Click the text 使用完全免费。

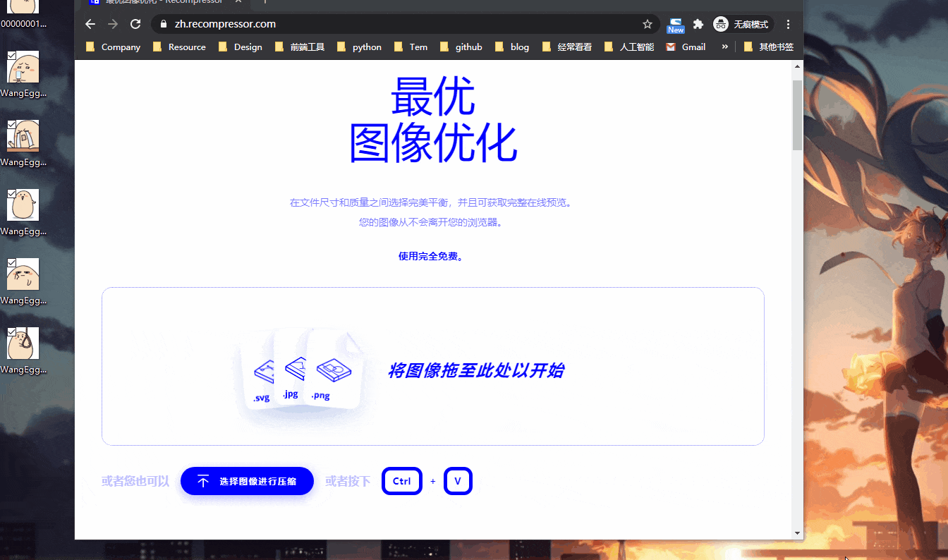[x=431, y=256]
